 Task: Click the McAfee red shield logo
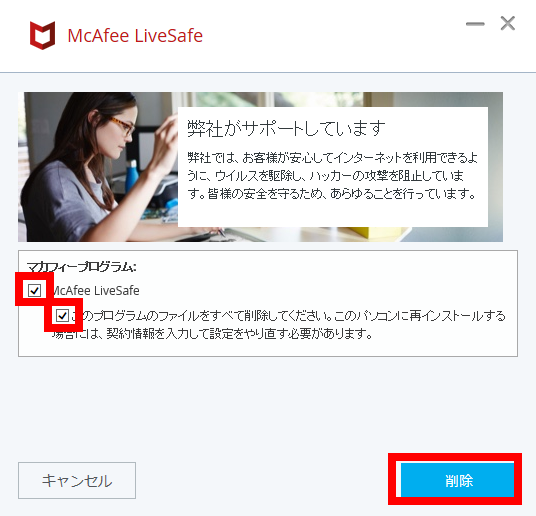(42, 35)
